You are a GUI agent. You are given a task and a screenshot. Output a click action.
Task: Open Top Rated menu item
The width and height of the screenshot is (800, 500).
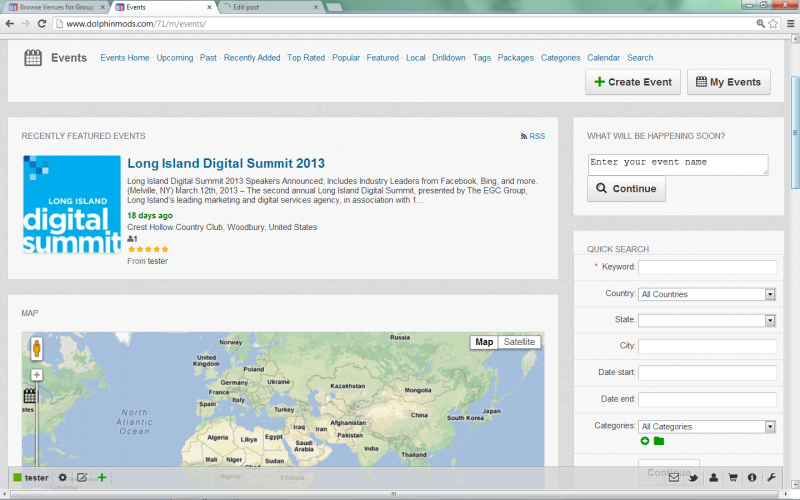point(306,58)
